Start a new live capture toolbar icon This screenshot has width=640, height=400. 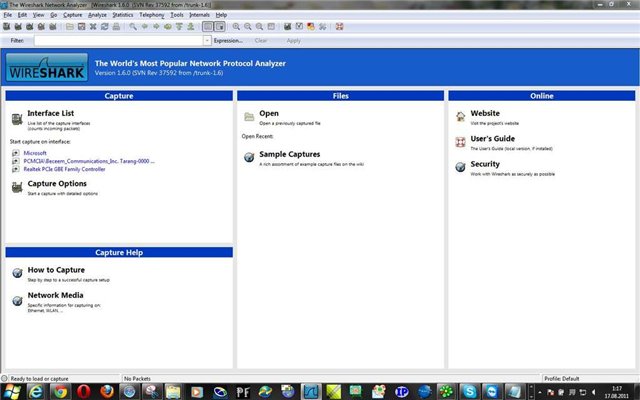coord(29,27)
